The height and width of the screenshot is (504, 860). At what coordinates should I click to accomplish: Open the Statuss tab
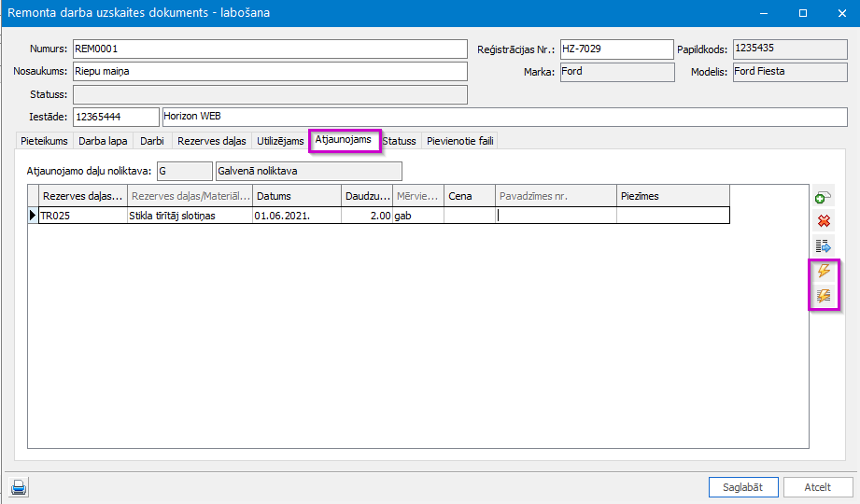pos(400,141)
